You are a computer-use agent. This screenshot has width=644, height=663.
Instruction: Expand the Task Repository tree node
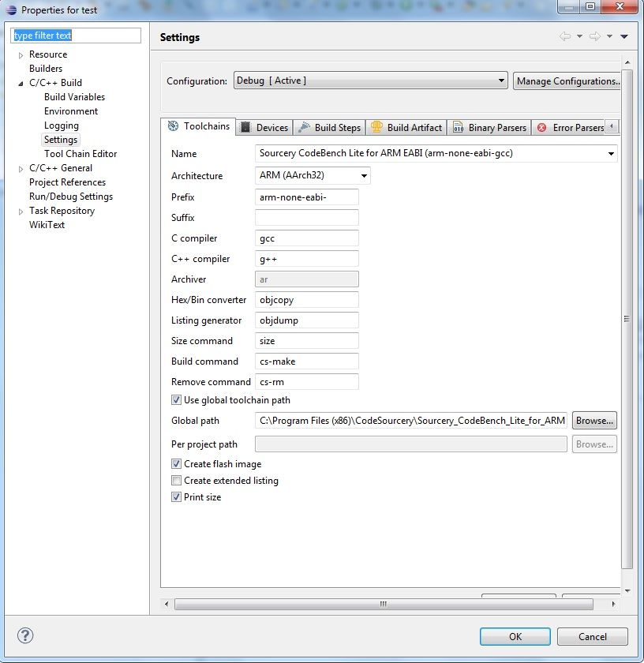(x=21, y=212)
